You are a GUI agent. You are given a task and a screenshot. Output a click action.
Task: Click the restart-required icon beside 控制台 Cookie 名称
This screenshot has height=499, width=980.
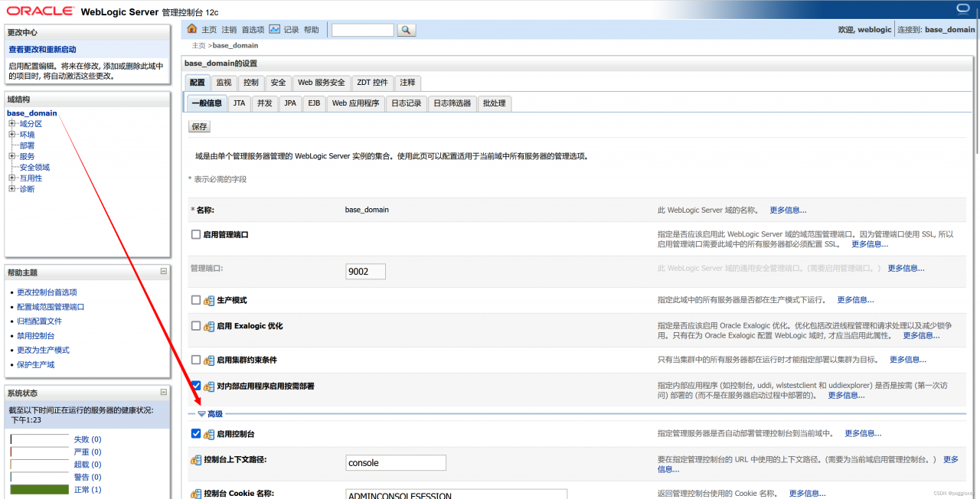[196, 494]
